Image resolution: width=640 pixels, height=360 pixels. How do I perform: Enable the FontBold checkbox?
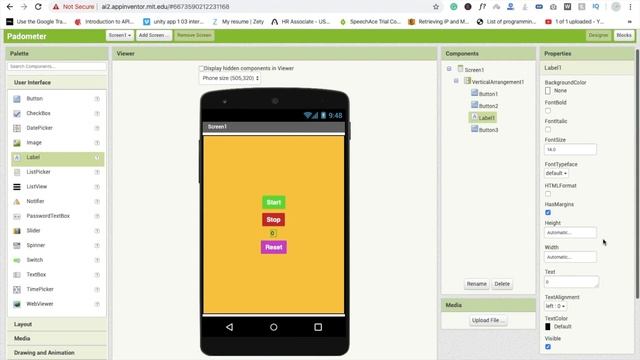[548, 111]
